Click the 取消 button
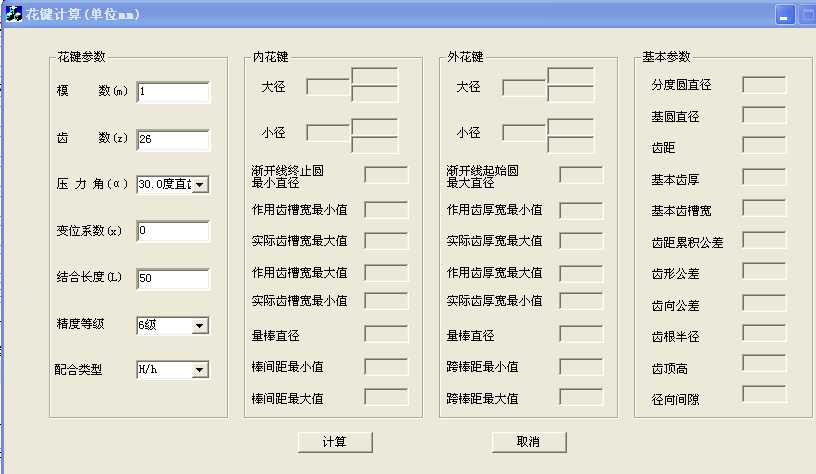This screenshot has height=474, width=816. click(x=529, y=442)
